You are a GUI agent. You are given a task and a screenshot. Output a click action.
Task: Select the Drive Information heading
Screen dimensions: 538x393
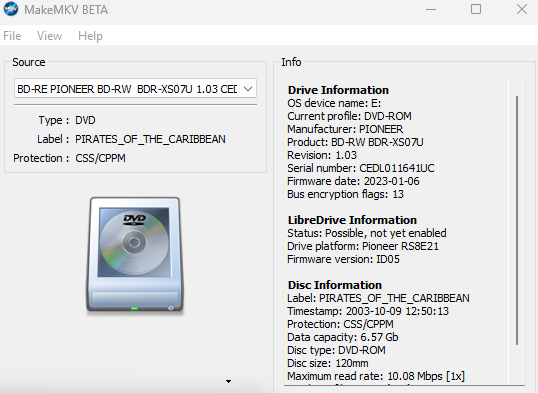[338, 90]
